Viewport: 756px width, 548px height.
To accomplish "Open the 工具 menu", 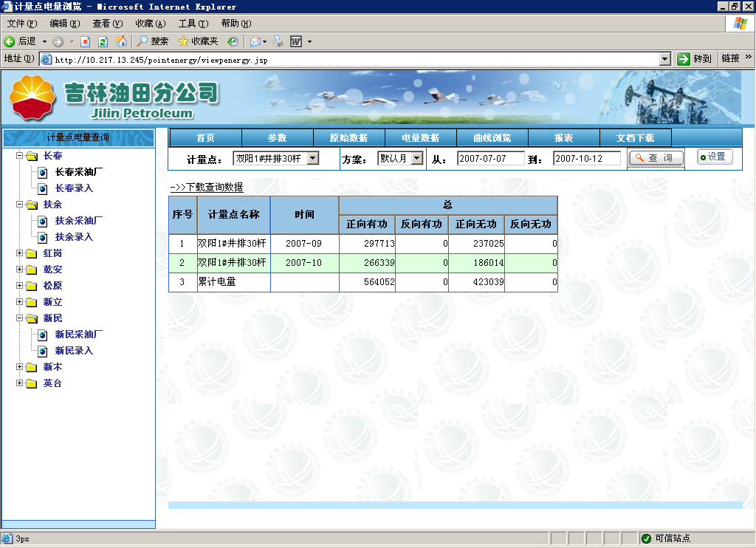I will pos(193,24).
